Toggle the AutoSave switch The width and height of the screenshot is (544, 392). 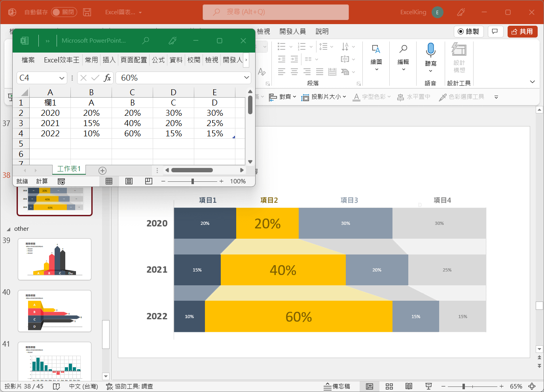(x=64, y=12)
